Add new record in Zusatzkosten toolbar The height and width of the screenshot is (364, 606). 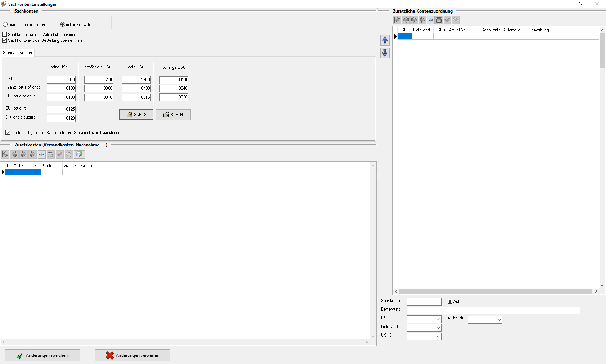[x=41, y=154]
